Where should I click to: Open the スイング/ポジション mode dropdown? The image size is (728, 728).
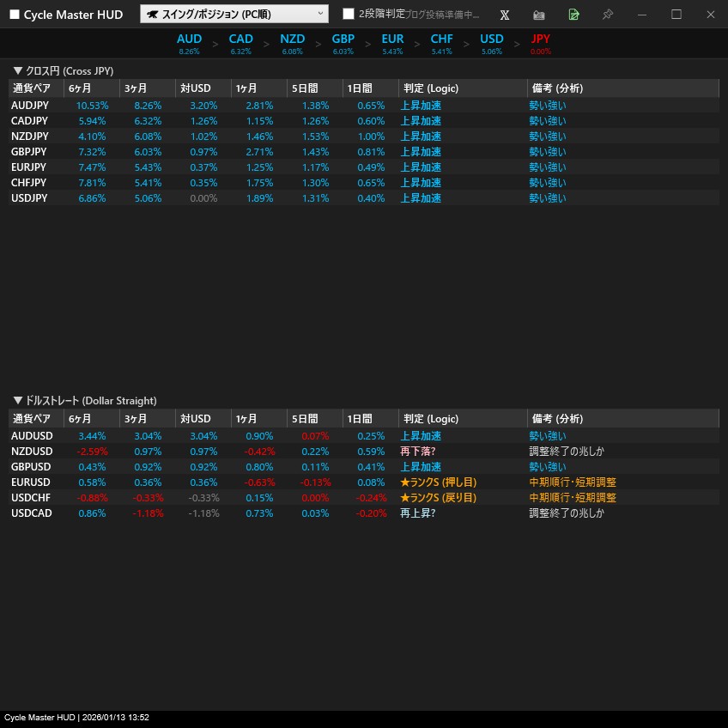click(234, 14)
